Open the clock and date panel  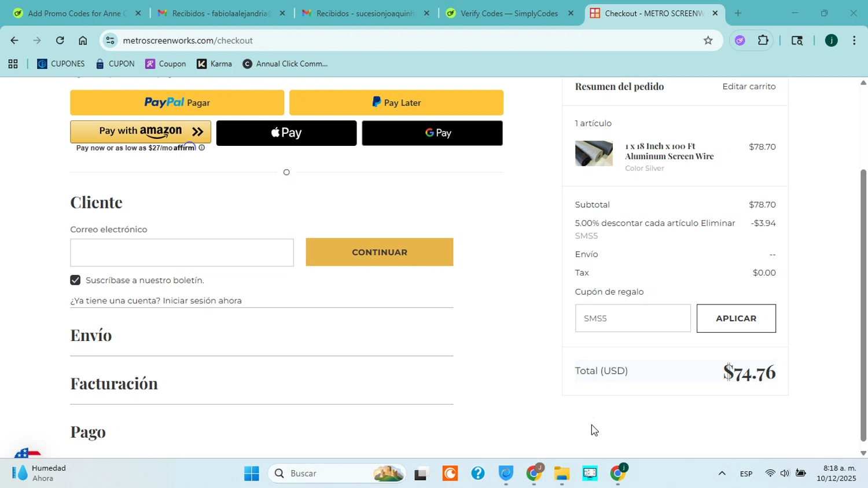pyautogui.click(x=836, y=474)
